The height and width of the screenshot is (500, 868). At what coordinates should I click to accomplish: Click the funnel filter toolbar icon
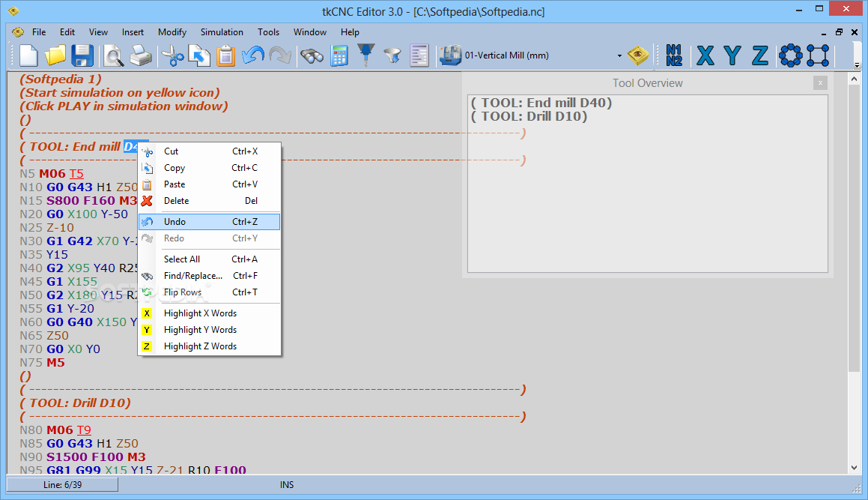(392, 55)
